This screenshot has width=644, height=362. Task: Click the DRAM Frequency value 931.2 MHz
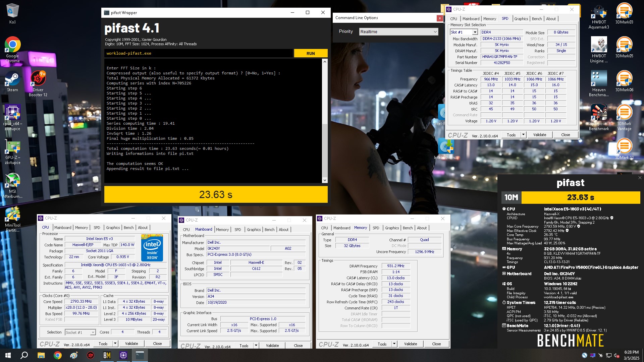[x=396, y=266]
